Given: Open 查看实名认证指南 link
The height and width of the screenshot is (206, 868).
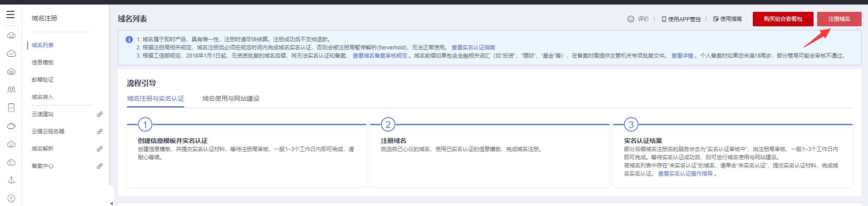Looking at the screenshot, I should pyautogui.click(x=473, y=48).
